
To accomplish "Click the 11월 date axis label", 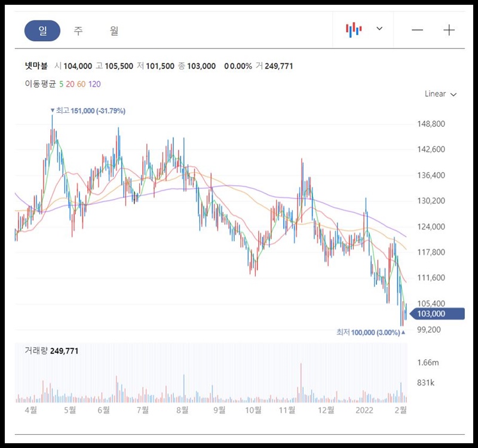I will click(x=287, y=410).
